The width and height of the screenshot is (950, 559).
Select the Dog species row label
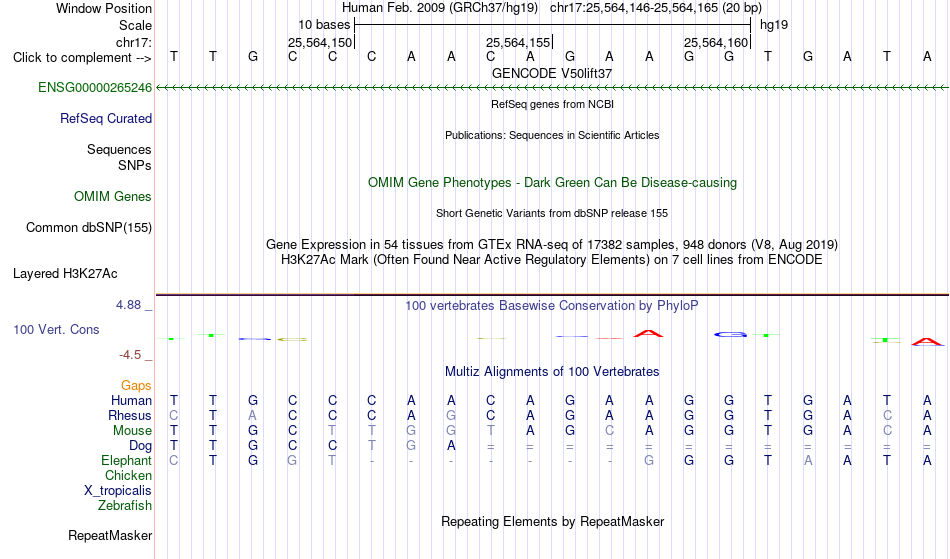[x=140, y=446]
